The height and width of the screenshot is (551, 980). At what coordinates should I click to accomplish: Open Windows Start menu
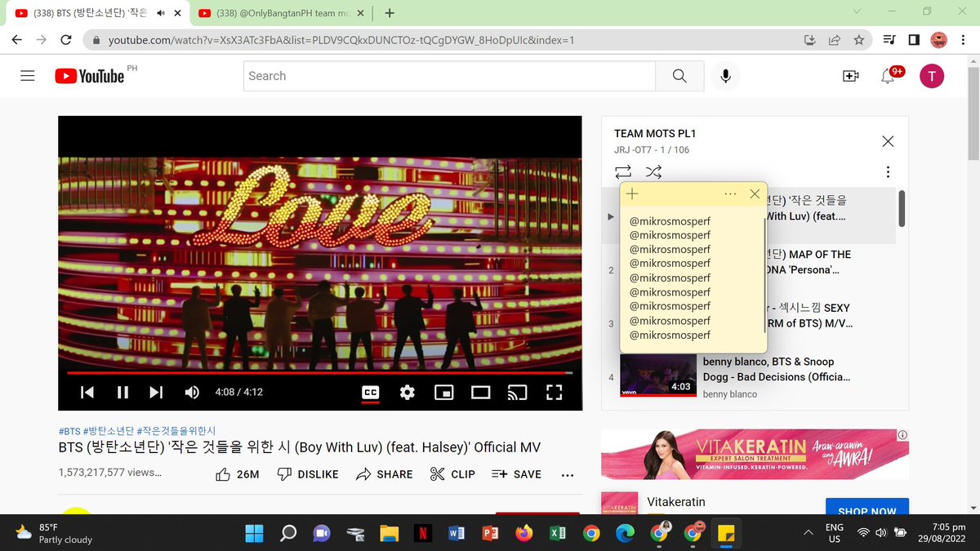coord(254,533)
